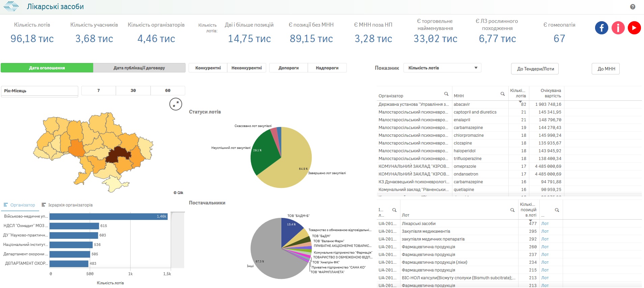This screenshot has width=644, height=288.
Task: Click ВІС-НОЛ капсули lot row
Action: (x=459, y=278)
